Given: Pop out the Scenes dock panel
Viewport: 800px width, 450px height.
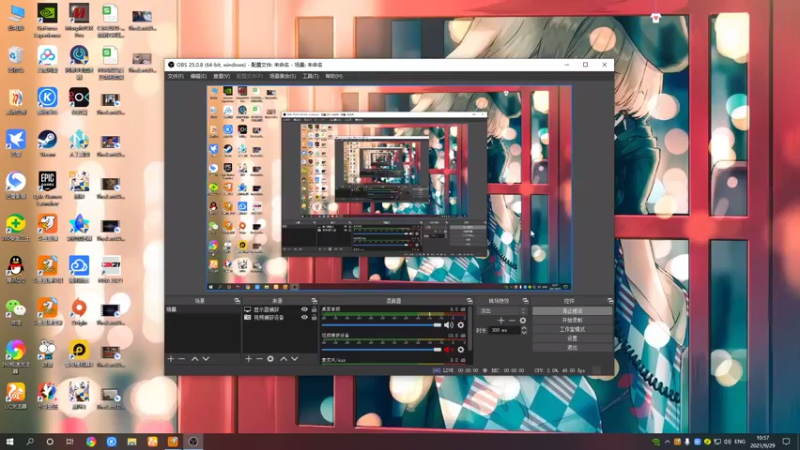Looking at the screenshot, I should point(237,301).
